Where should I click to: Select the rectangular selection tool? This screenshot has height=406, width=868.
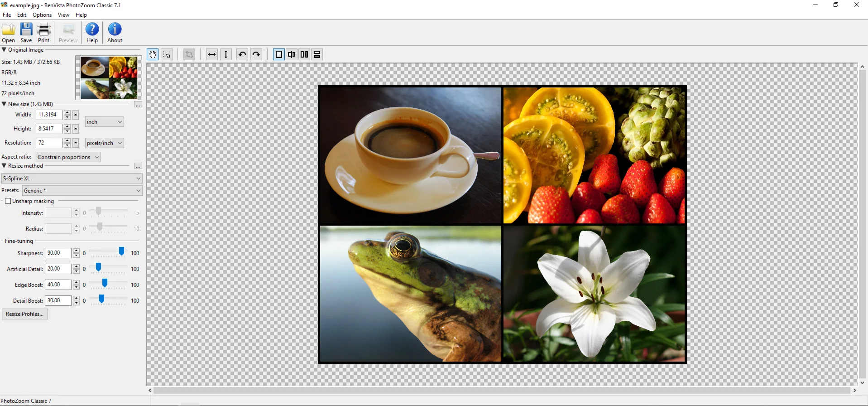[x=167, y=54]
